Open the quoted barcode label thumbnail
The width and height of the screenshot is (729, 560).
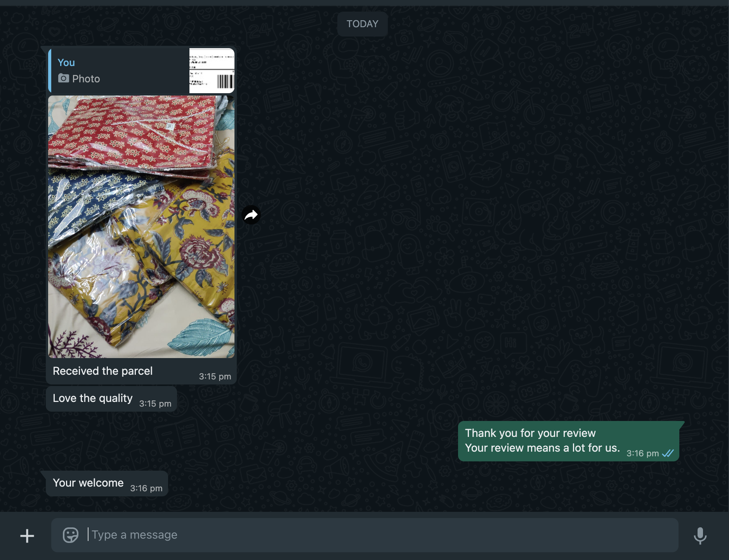pos(212,71)
